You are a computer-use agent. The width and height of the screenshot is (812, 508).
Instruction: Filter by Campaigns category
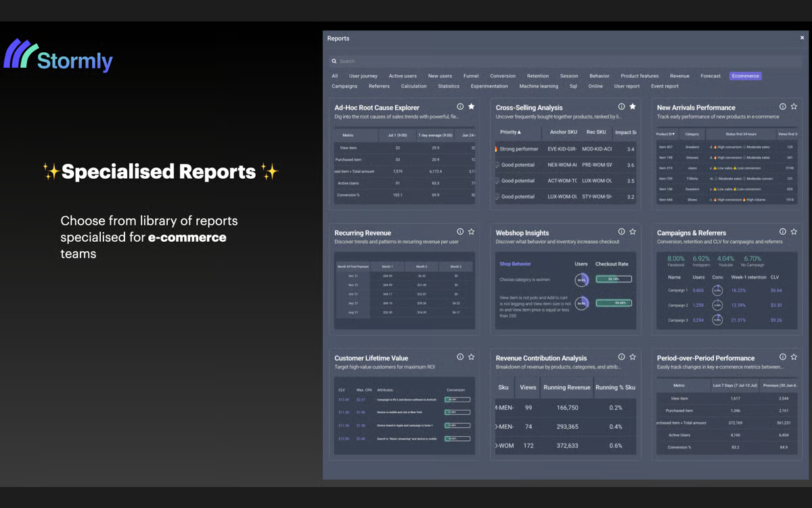[344, 86]
